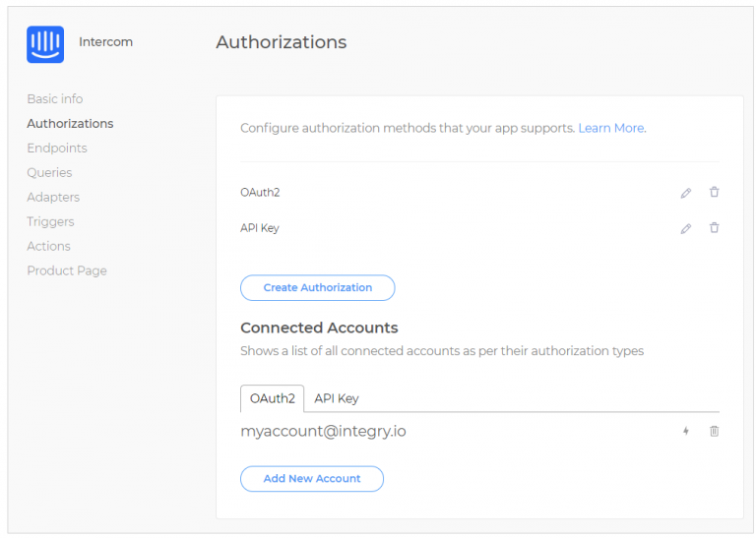Screen dimensions: 756x538
Task: Go to Endpoints section
Action: [x=57, y=148]
